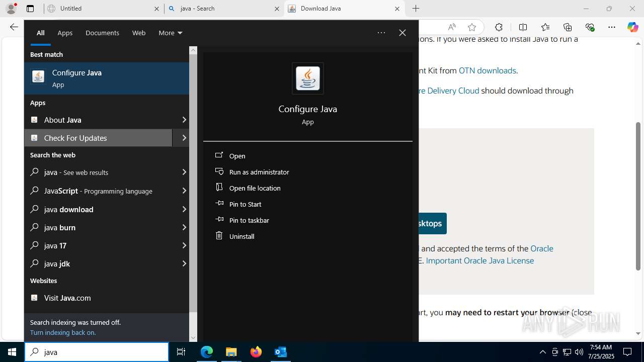Screen dimensions: 644x362
Task: Open Edge tab actions menu icon
Action: [30, 9]
